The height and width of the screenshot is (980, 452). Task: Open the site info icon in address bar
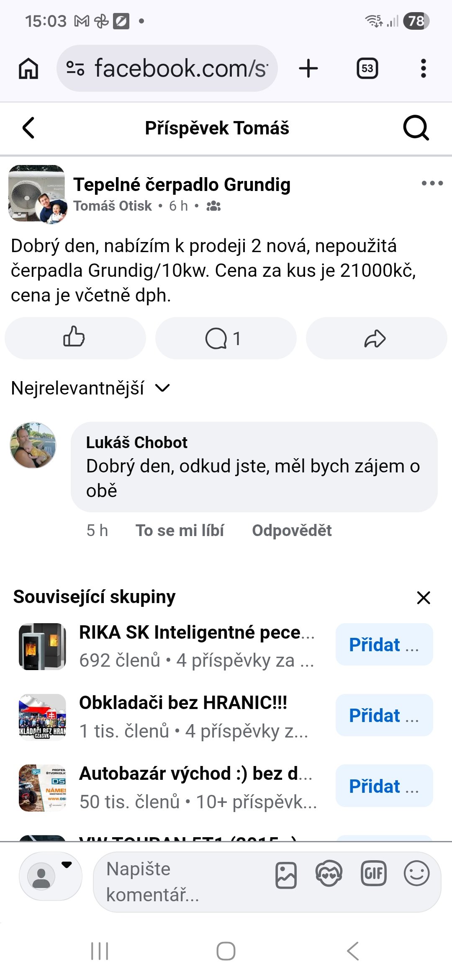click(x=75, y=68)
